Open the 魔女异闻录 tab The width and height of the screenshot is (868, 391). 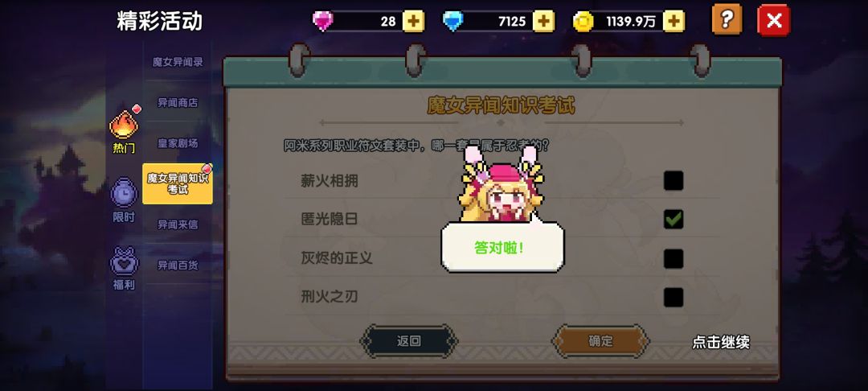(x=178, y=62)
